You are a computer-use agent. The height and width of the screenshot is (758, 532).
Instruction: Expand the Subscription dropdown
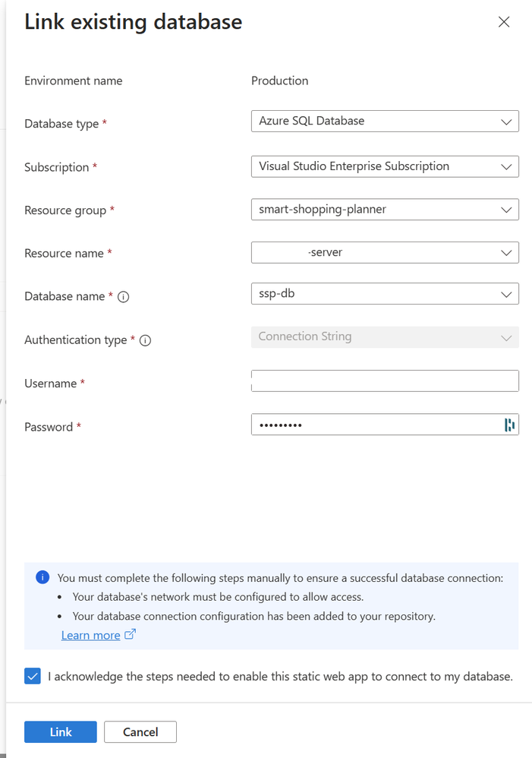pos(384,166)
